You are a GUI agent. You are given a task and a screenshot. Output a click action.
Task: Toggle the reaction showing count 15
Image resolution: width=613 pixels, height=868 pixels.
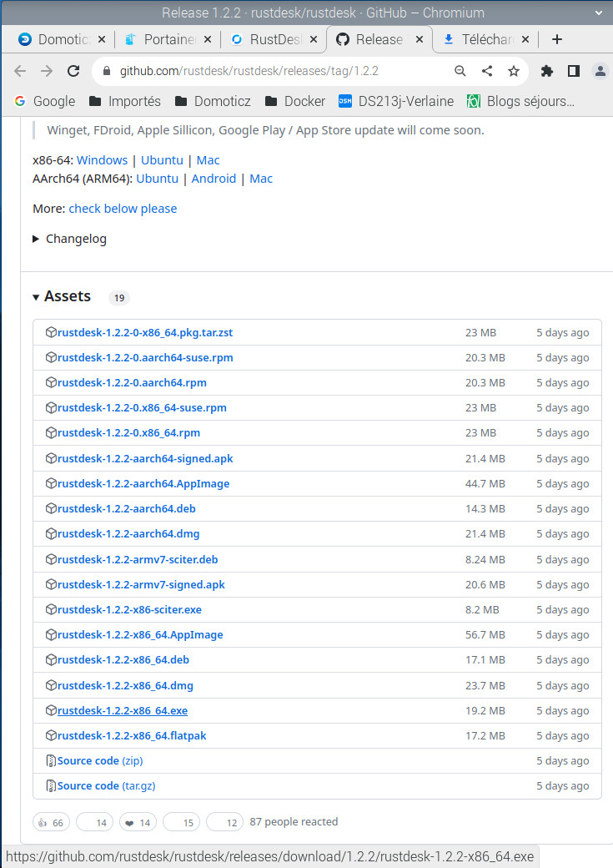[181, 822]
